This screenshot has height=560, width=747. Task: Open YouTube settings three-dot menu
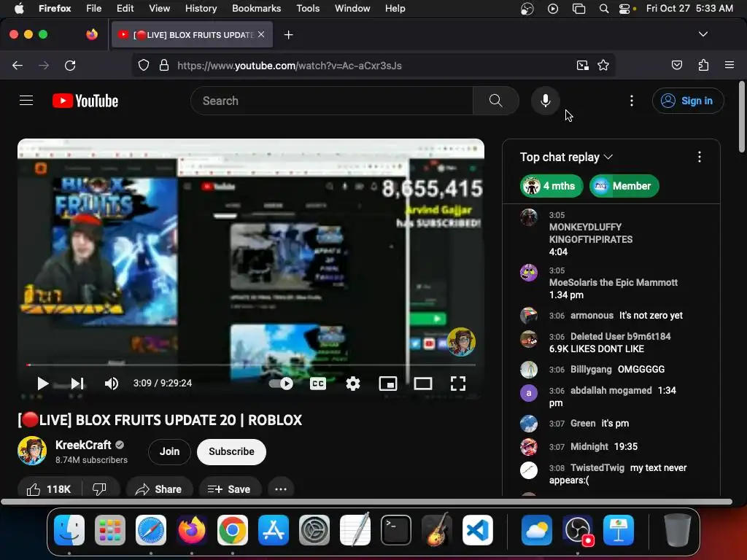(632, 101)
